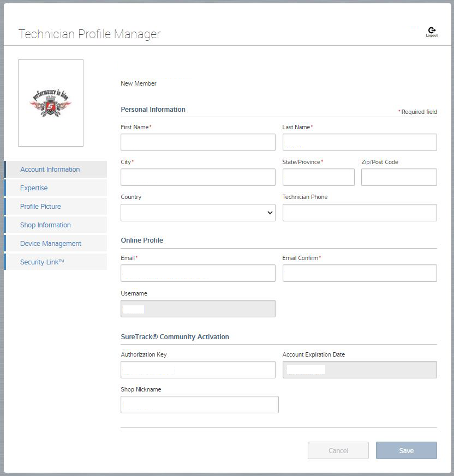Click the First Name input field
Screen dimensions: 454x476
pyautogui.click(x=198, y=142)
